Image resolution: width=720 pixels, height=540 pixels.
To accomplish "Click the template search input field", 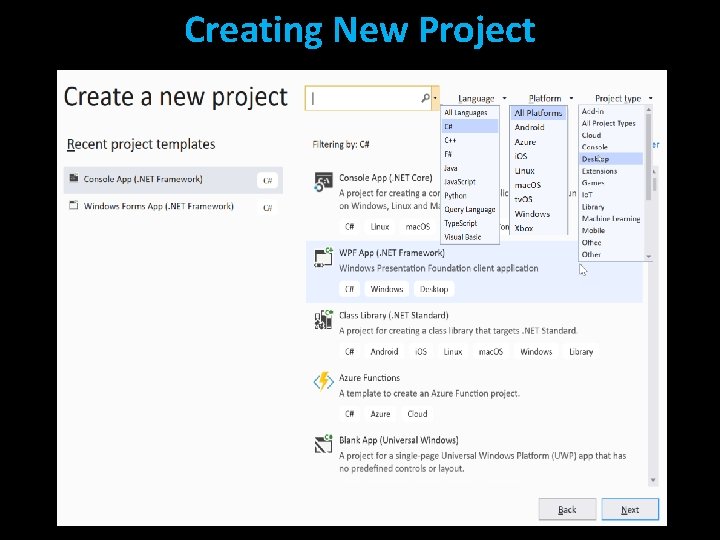I will [x=368, y=98].
